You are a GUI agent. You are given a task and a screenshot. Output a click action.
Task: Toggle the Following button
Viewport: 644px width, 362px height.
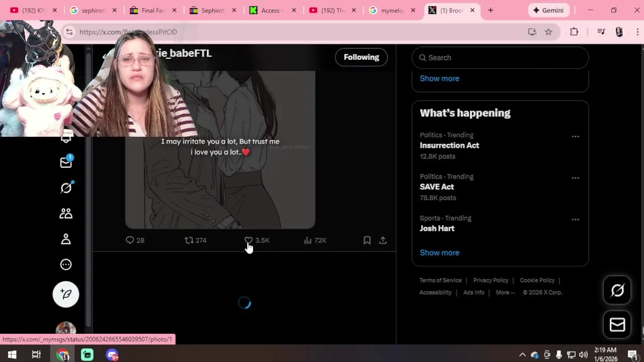point(361,57)
